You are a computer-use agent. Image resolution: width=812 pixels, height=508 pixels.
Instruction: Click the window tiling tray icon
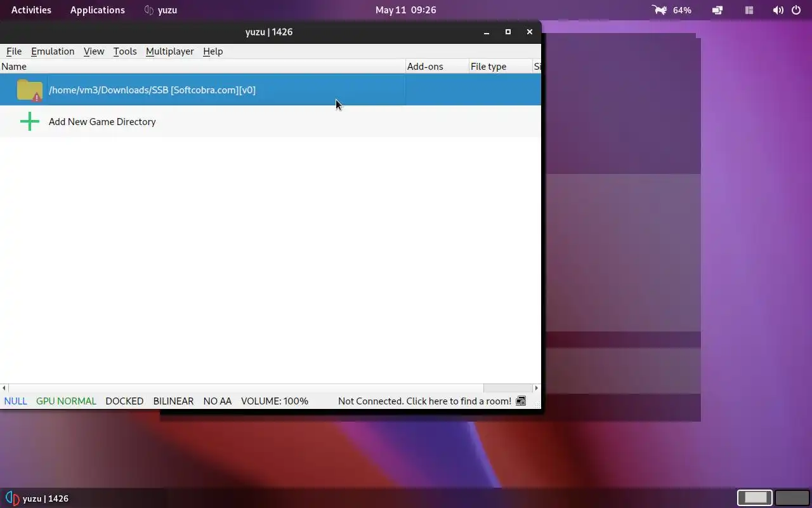point(749,10)
